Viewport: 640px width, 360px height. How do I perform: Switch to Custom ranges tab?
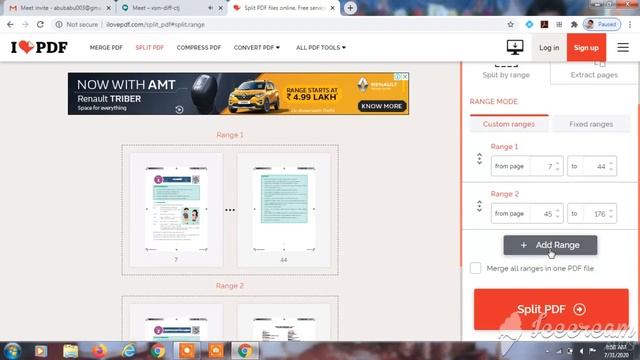509,124
